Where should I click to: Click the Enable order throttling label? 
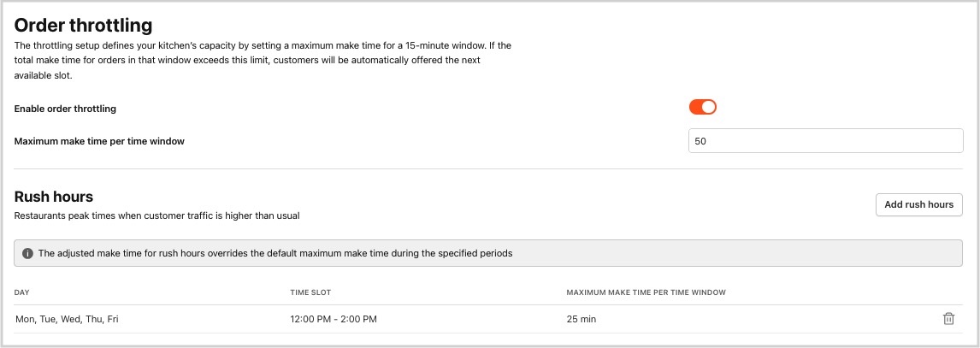65,109
